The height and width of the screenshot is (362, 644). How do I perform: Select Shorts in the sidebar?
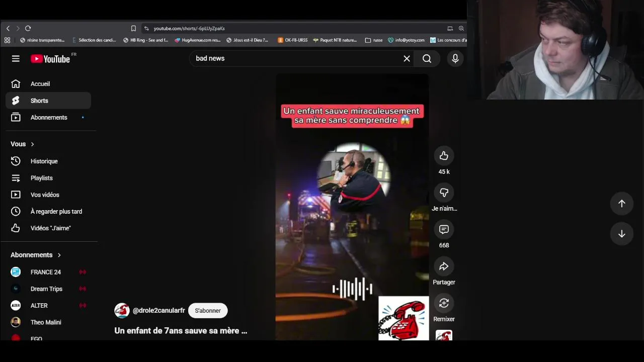click(48, 101)
